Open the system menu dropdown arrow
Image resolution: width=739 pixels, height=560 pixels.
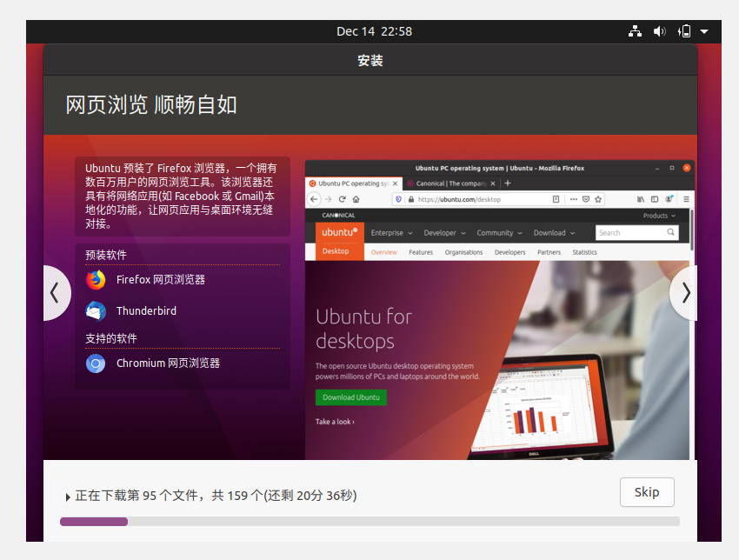(704, 31)
